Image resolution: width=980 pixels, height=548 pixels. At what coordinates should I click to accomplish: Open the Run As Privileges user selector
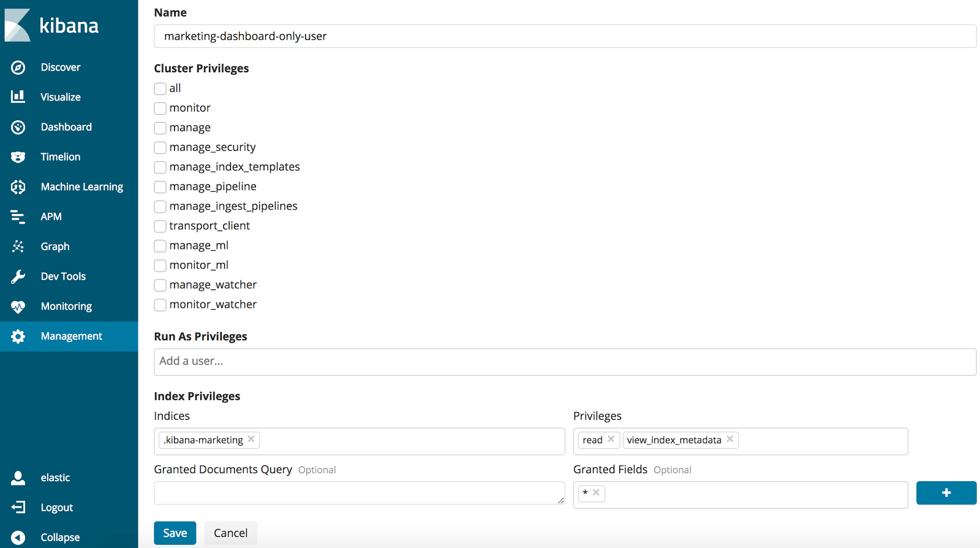point(565,362)
